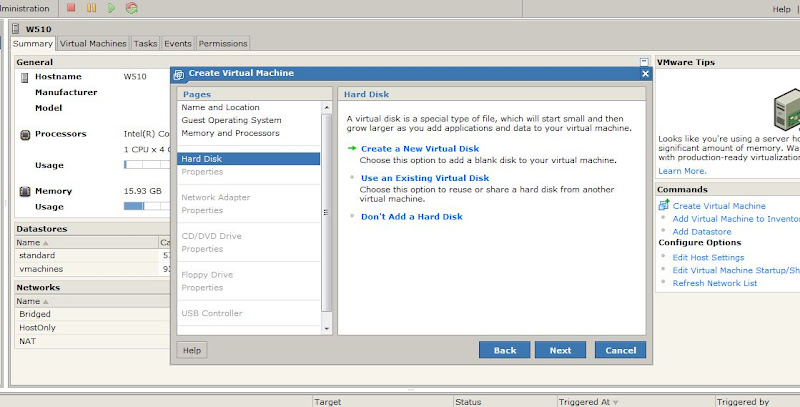Click the Memory module icon
800x407 pixels.
click(x=24, y=192)
